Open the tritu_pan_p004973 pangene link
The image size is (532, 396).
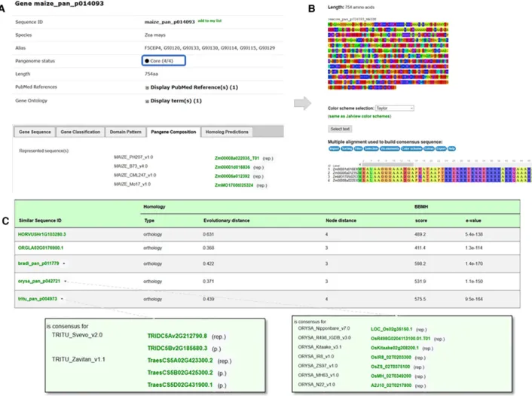tap(38, 299)
